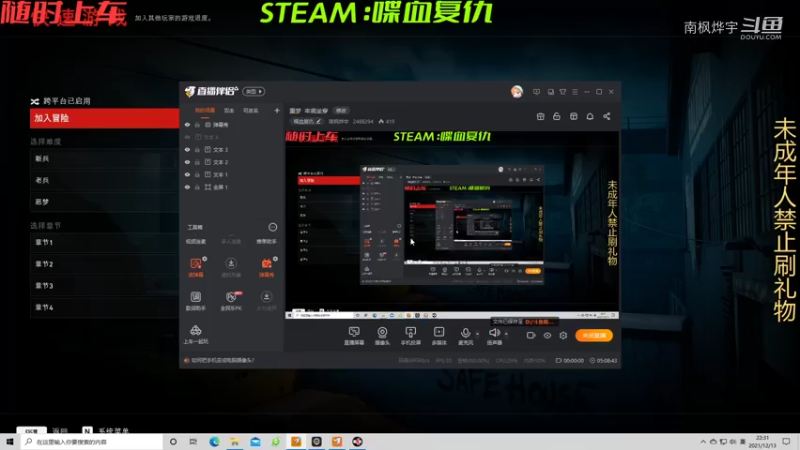
Task: Open the help tip link about phone camera
Action: tap(222, 360)
